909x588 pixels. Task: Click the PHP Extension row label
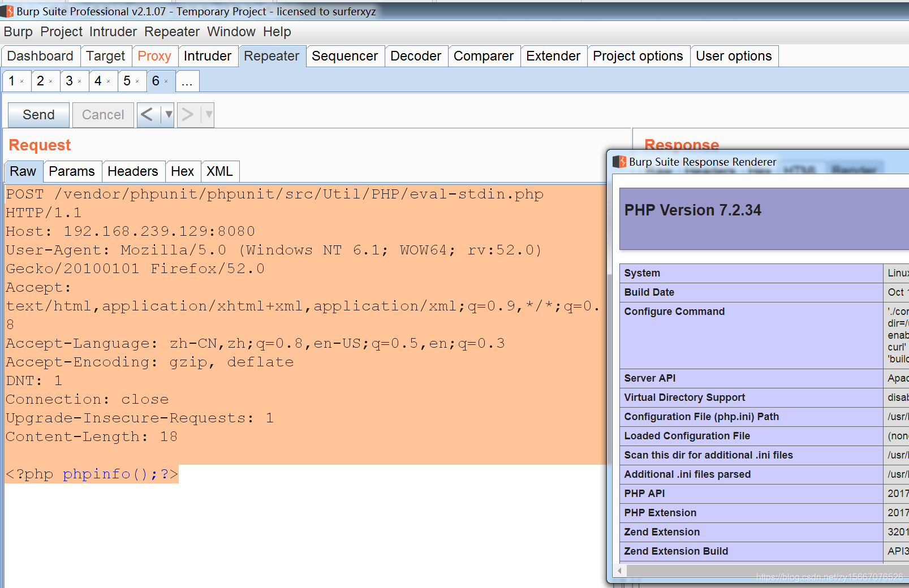[x=660, y=513]
